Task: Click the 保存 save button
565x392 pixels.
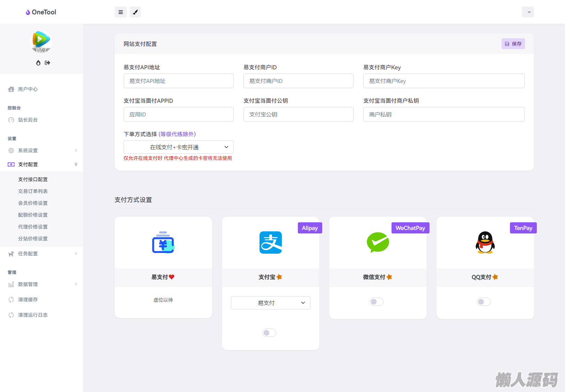Action: coord(513,44)
